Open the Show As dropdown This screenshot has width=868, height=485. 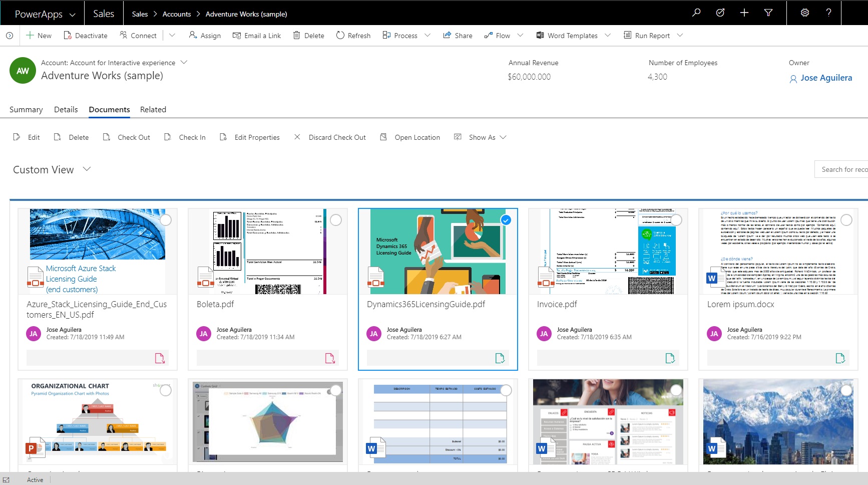(x=480, y=137)
